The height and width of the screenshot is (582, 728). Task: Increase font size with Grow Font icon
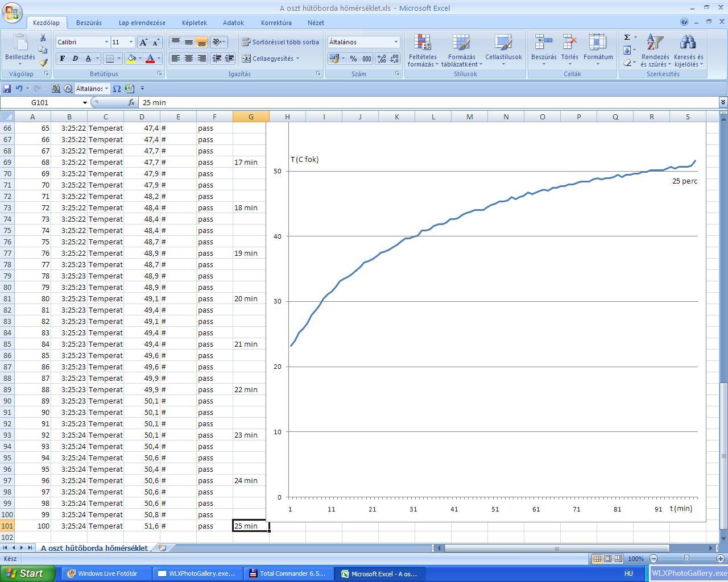(x=143, y=42)
